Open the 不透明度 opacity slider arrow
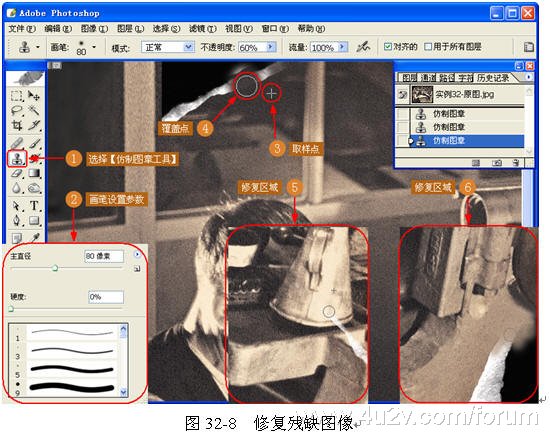The height and width of the screenshot is (433, 550). [271, 47]
